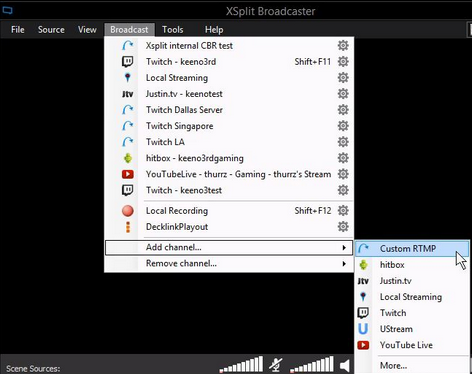
Task: Open gear settings for Twitch Dallas Server
Action: (x=343, y=110)
